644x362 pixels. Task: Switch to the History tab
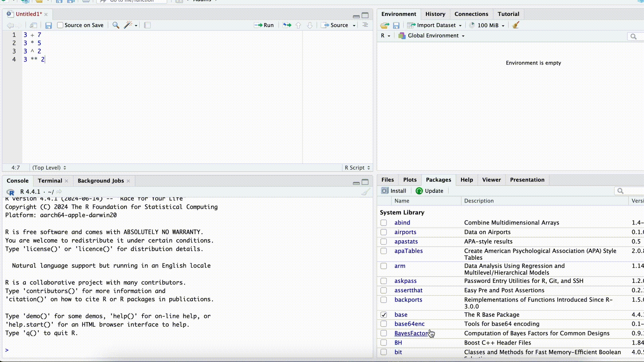(435, 14)
